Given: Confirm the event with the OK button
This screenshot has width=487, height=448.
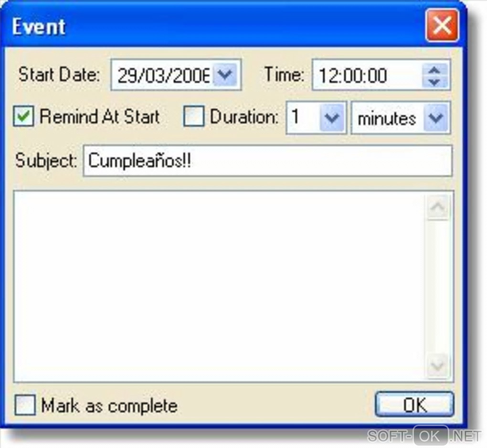Looking at the screenshot, I should (x=414, y=405).
